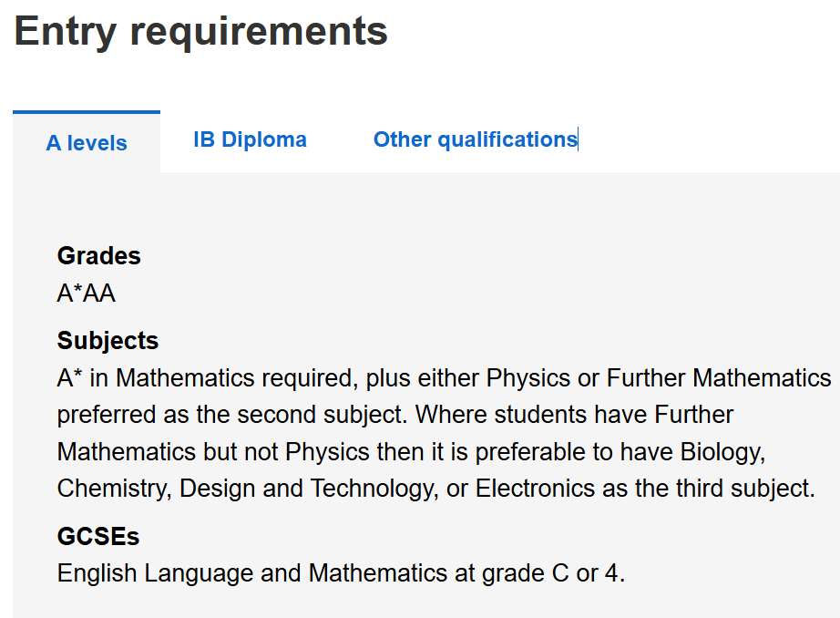Image resolution: width=840 pixels, height=618 pixels.
Task: Click the Grades heading
Action: pyautogui.click(x=98, y=256)
